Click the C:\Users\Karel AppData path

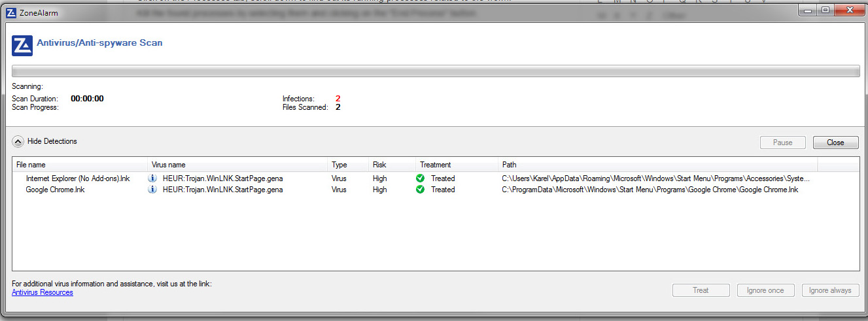(x=655, y=178)
